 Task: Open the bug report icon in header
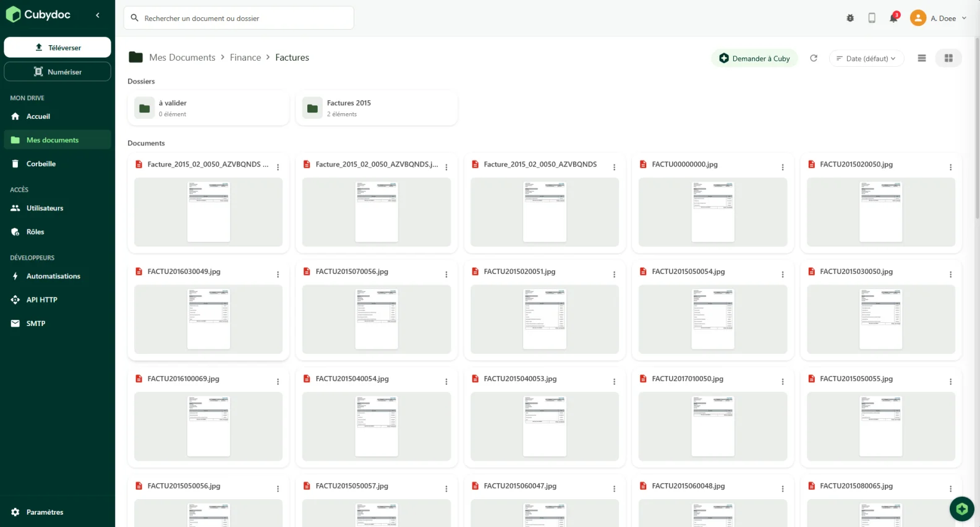pyautogui.click(x=850, y=18)
